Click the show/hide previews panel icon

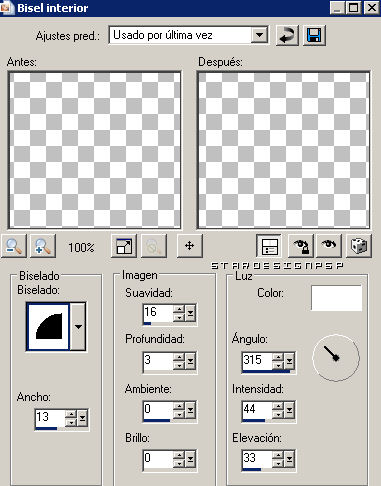269,246
